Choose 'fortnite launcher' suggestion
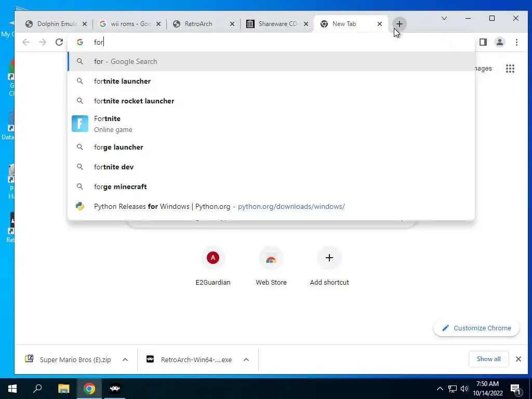Image resolution: width=532 pixels, height=399 pixels. tap(271, 81)
